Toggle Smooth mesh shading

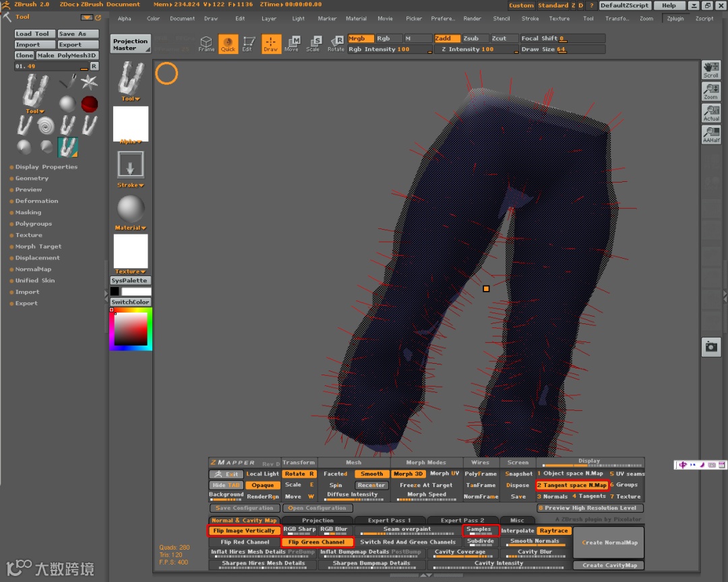pos(372,474)
